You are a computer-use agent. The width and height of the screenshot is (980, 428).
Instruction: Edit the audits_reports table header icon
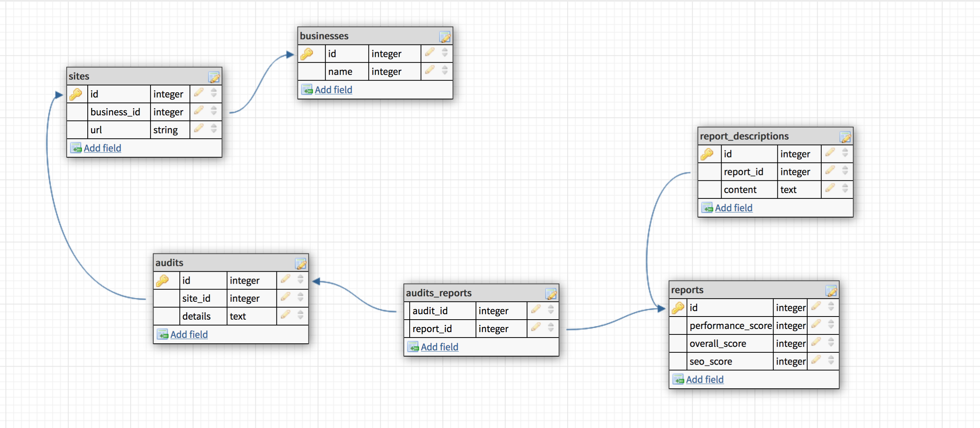coord(551,294)
